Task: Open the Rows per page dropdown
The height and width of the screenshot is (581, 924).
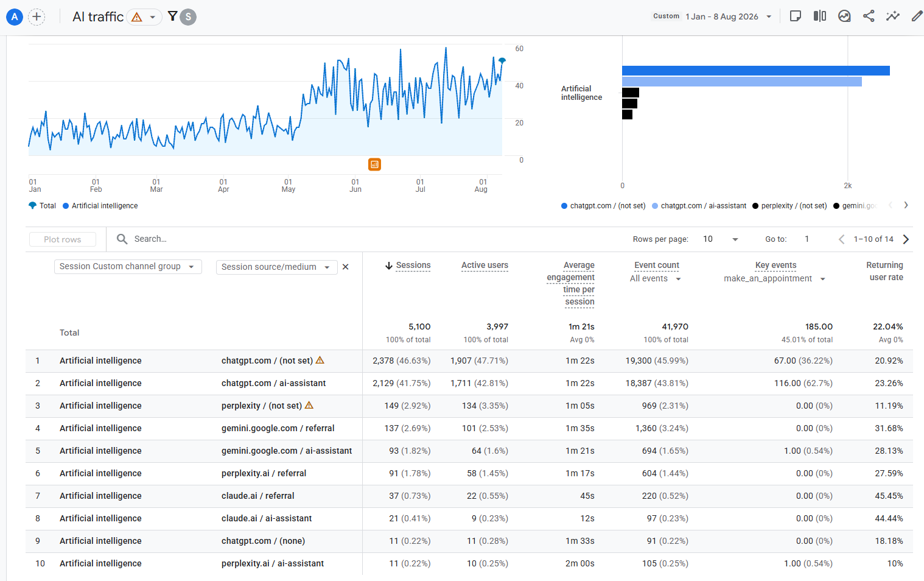Action: [721, 239]
